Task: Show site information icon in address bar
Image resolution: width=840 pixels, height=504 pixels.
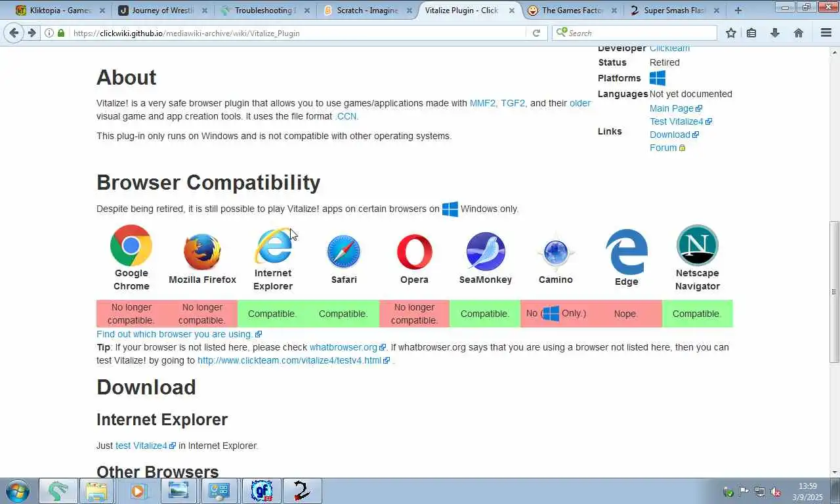Action: pos(49,33)
